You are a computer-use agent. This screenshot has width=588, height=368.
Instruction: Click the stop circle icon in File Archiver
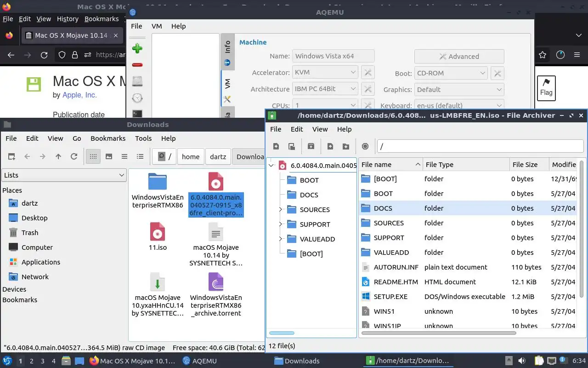point(365,146)
